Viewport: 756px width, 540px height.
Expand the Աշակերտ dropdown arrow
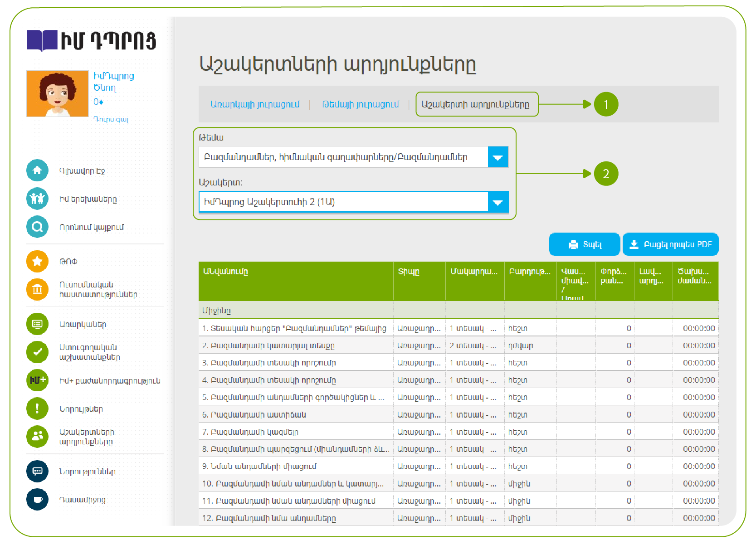497,202
